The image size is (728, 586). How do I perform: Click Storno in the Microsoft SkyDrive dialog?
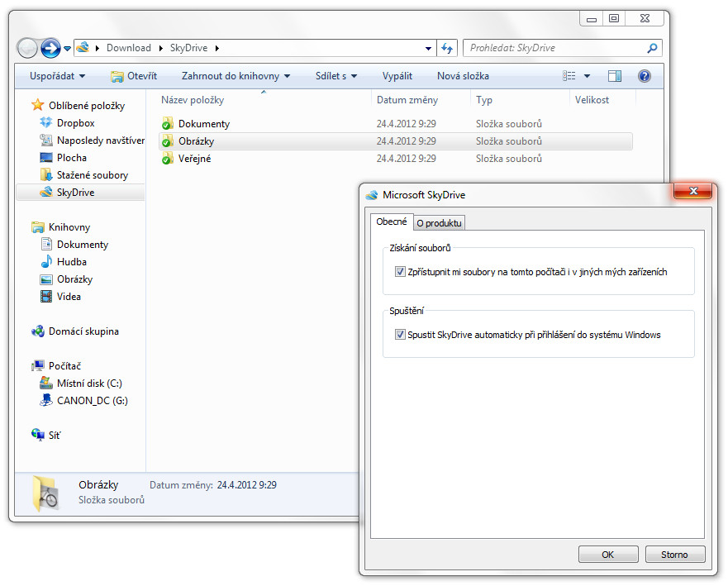click(674, 555)
